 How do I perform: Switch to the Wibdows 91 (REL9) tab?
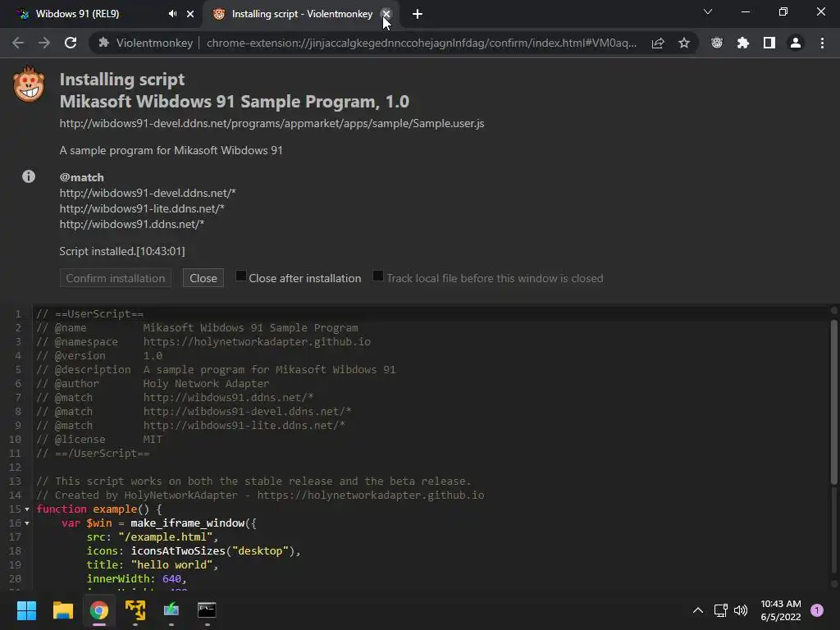77,14
